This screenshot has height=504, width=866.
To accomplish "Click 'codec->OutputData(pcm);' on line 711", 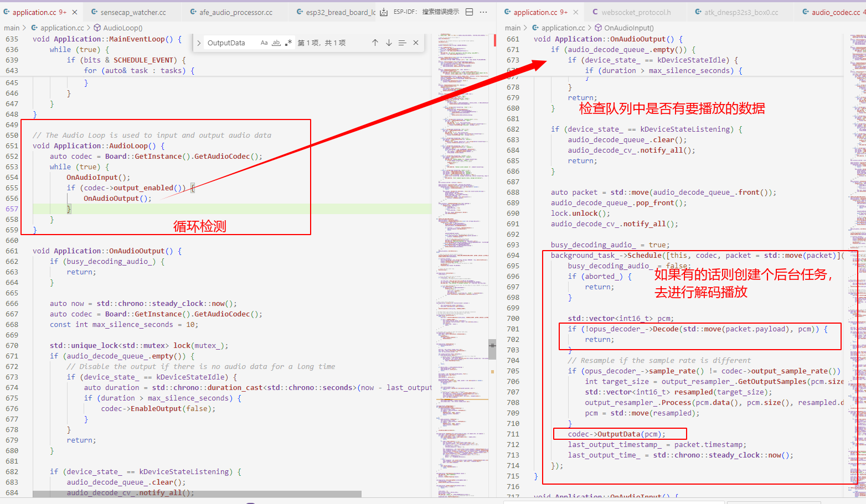I will (x=617, y=434).
